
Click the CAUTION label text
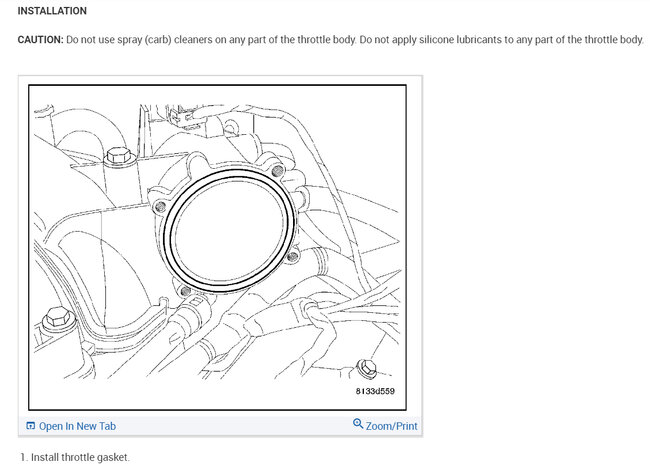coord(41,40)
